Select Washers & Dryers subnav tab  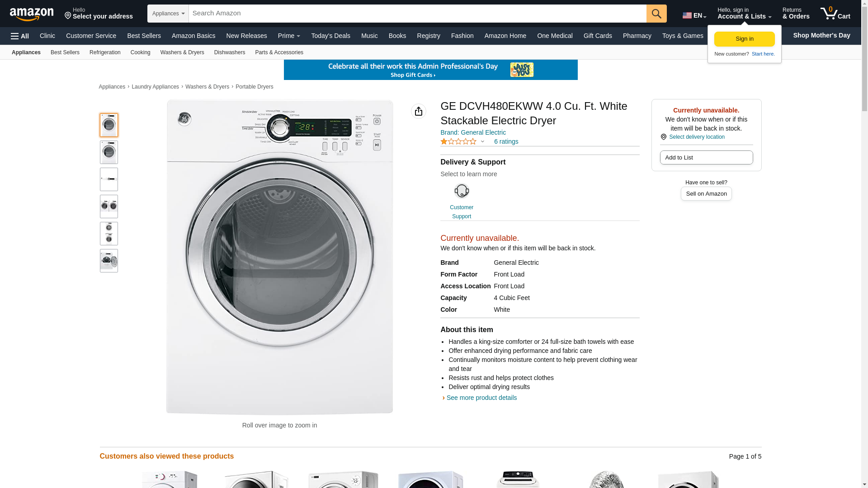(x=182, y=52)
